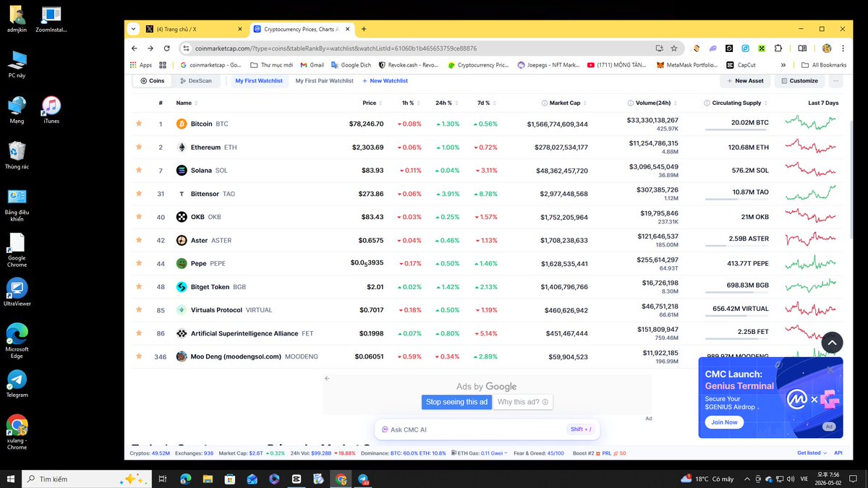
Task: Open the Get listed dropdown
Action: 811,453
